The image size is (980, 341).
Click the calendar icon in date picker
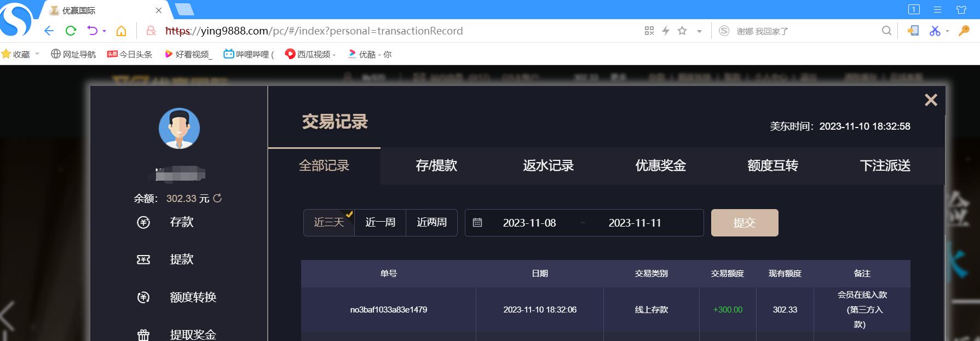coord(477,223)
